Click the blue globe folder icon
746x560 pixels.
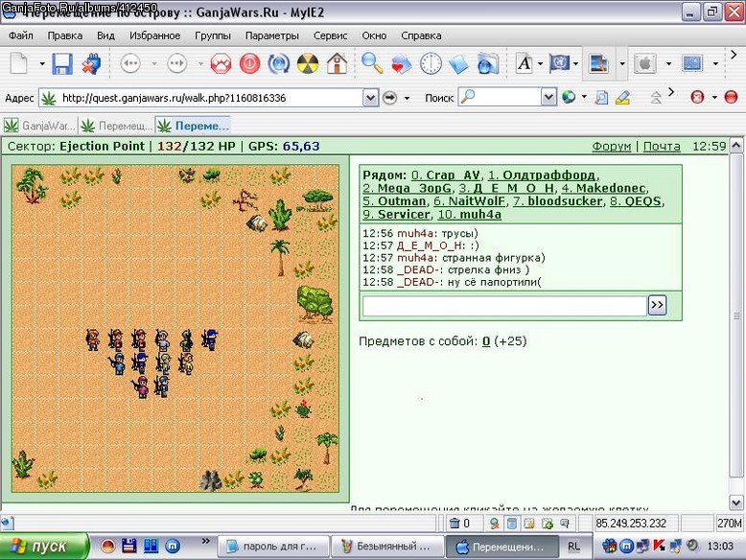tap(488, 63)
